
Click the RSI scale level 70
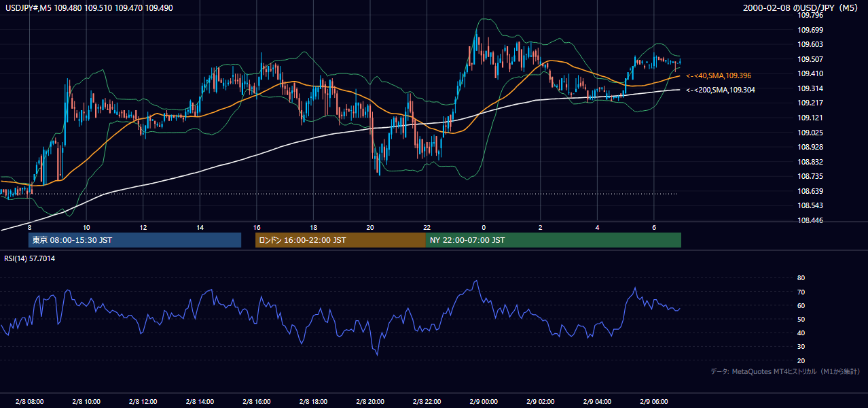(801, 292)
